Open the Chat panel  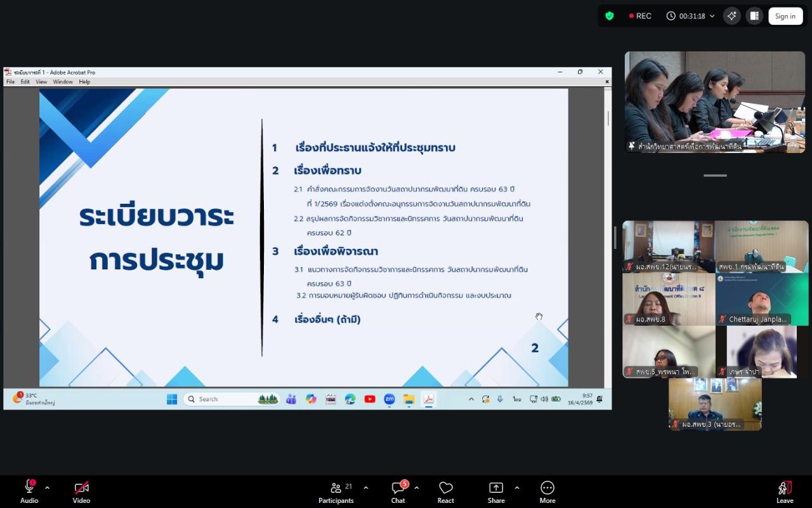[x=398, y=491]
